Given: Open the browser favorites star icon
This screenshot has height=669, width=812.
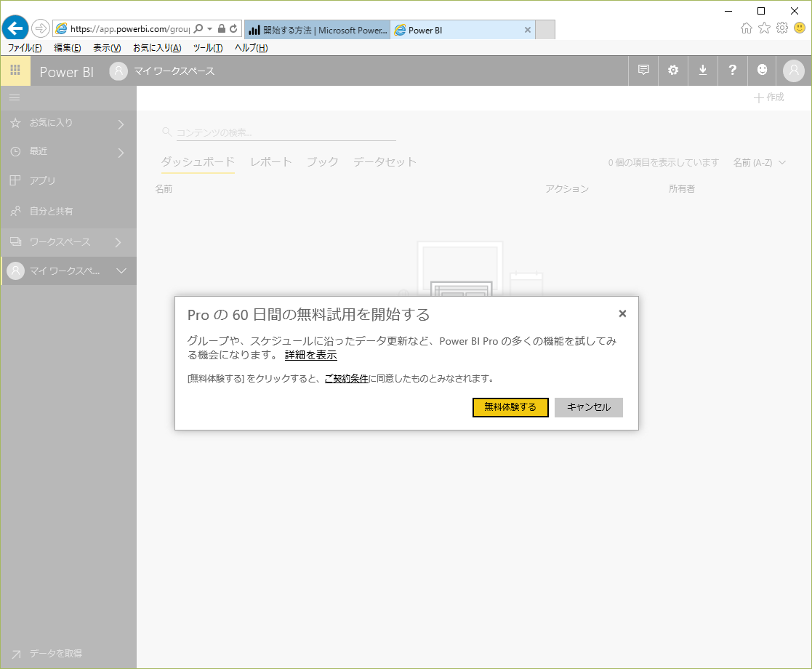Looking at the screenshot, I should click(x=764, y=28).
